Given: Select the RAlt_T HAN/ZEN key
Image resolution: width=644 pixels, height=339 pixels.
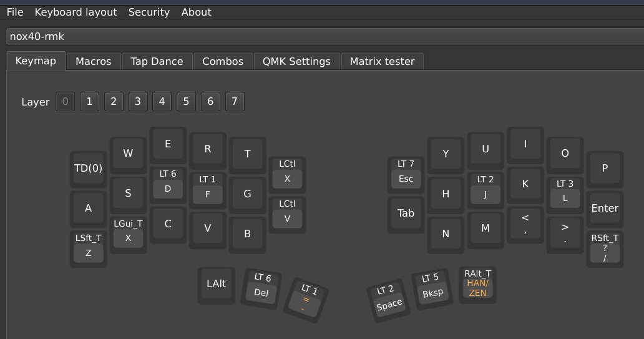Looking at the screenshot, I should point(478,285).
